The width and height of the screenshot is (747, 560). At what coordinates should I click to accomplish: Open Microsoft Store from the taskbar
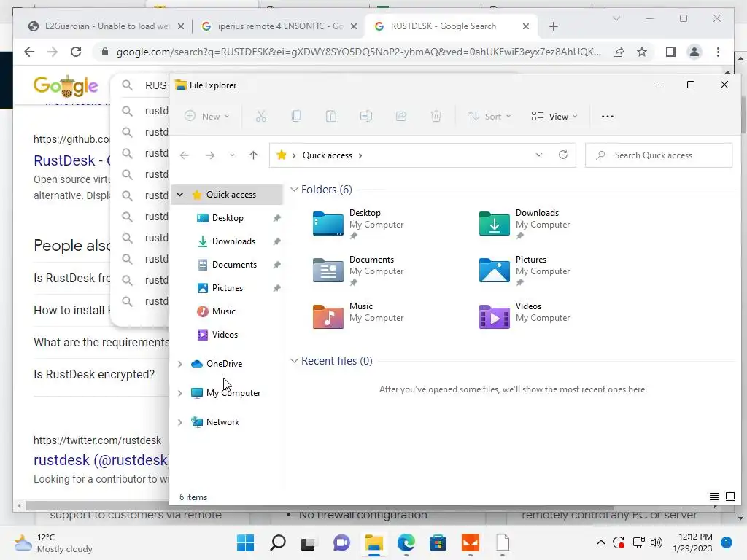tap(438, 542)
